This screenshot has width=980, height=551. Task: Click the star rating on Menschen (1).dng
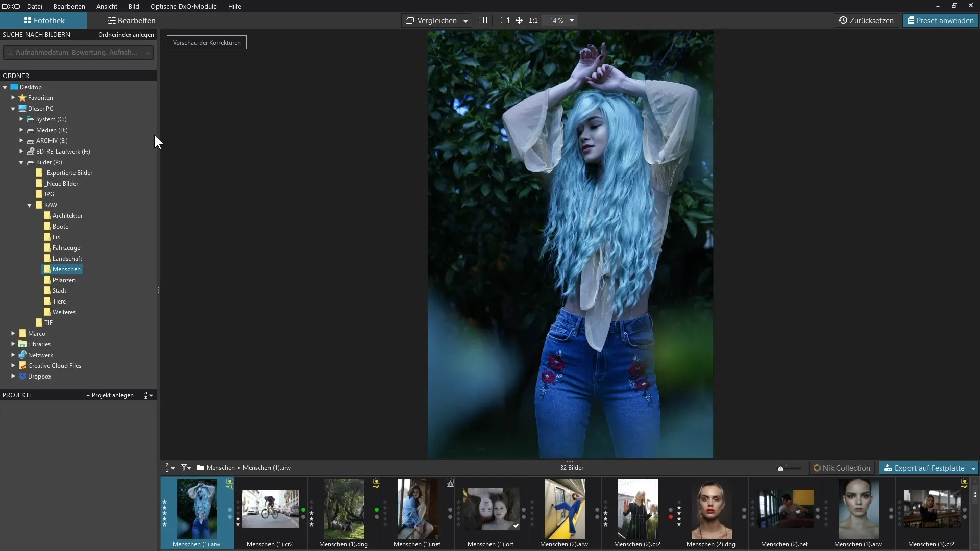point(311,513)
